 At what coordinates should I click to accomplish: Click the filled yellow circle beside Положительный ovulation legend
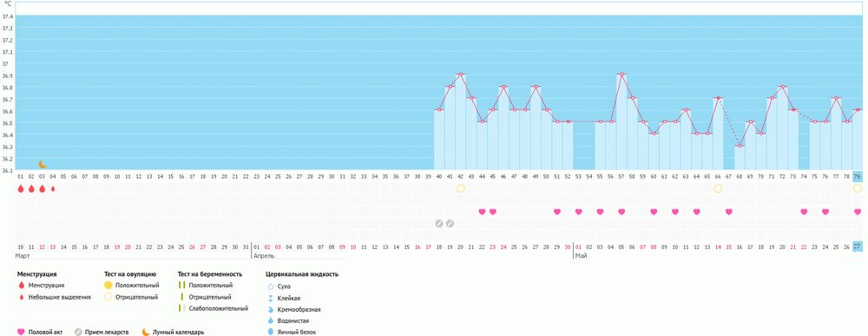click(x=108, y=285)
